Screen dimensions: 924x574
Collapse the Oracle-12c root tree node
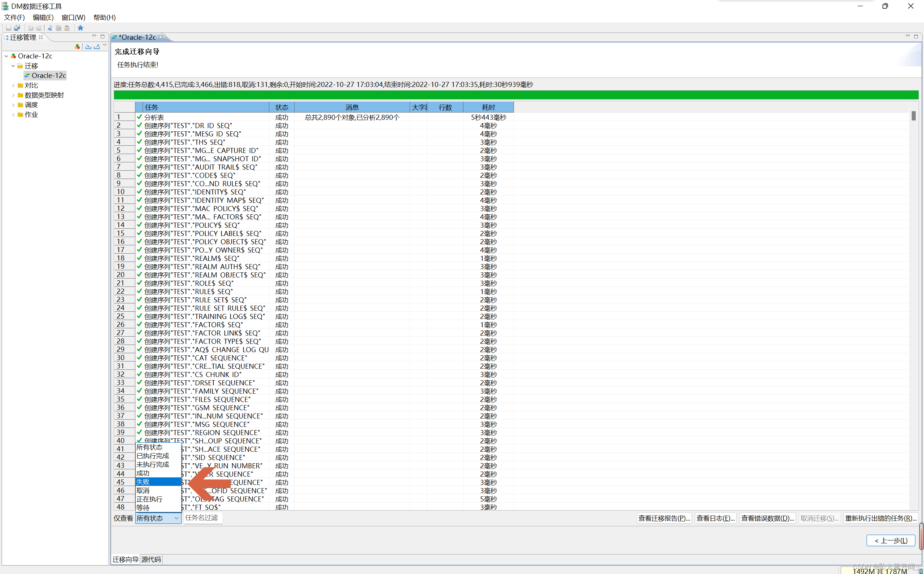tap(6, 56)
